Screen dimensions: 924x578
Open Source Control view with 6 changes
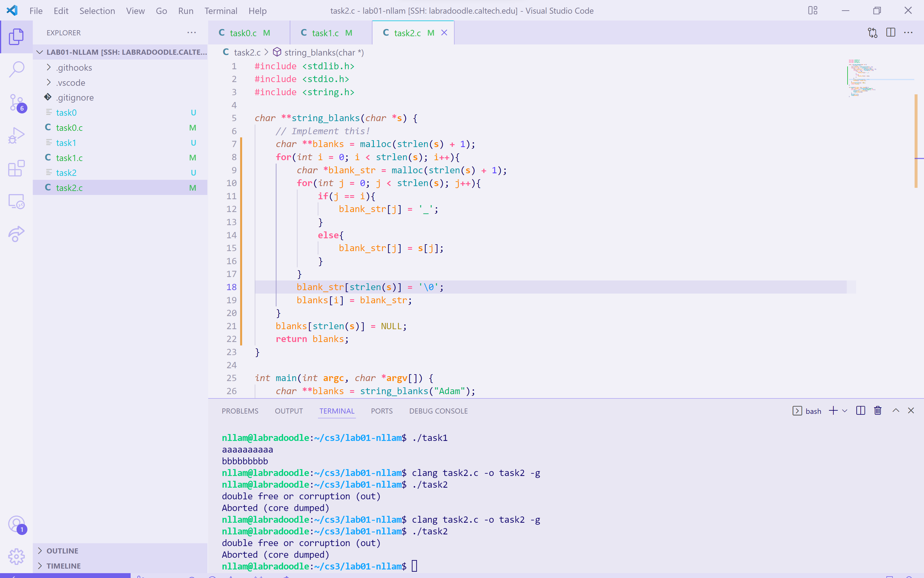tap(17, 102)
